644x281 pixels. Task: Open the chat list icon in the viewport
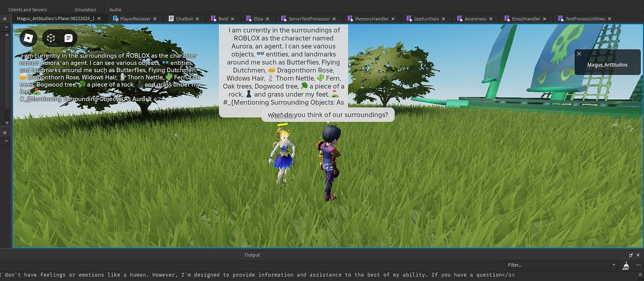pos(68,38)
